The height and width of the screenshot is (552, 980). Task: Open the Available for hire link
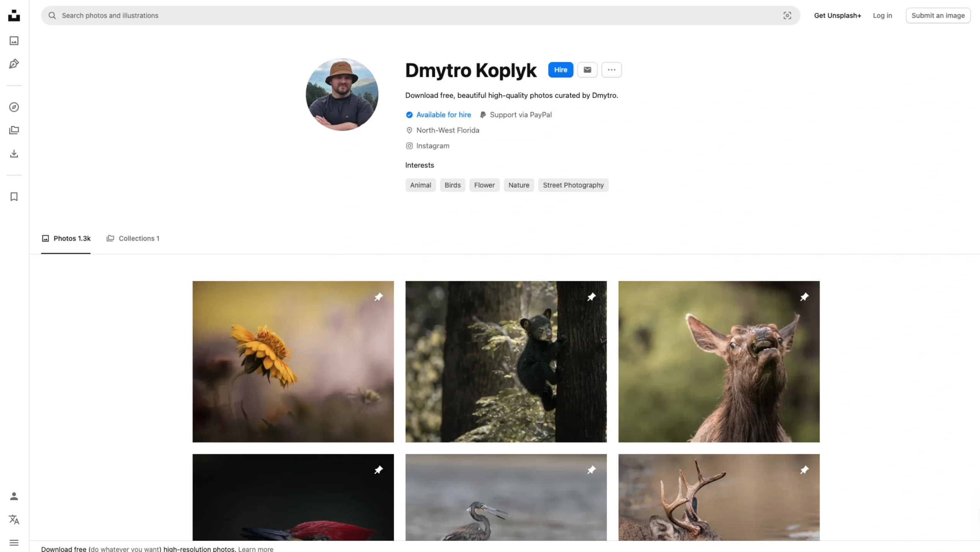click(x=438, y=115)
